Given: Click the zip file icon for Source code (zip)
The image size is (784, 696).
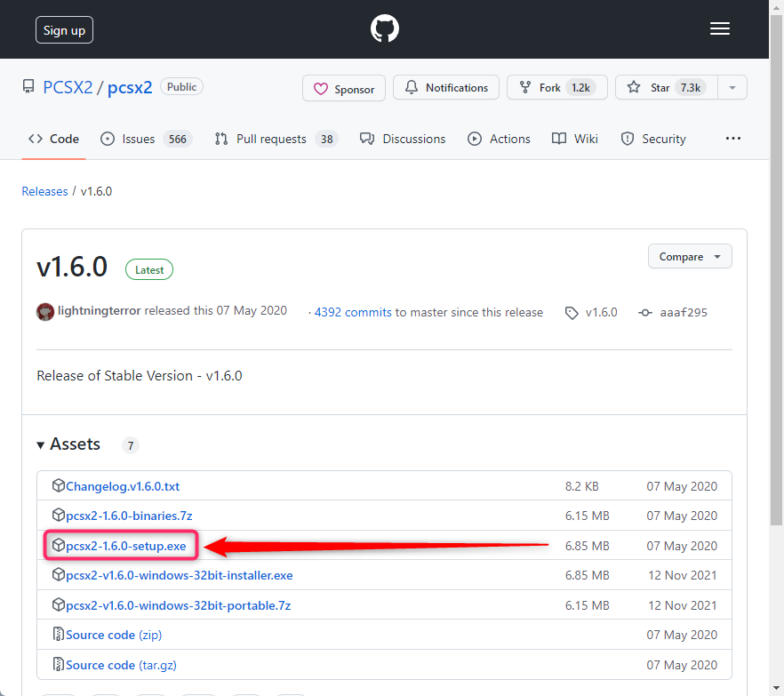Looking at the screenshot, I should pos(59,634).
